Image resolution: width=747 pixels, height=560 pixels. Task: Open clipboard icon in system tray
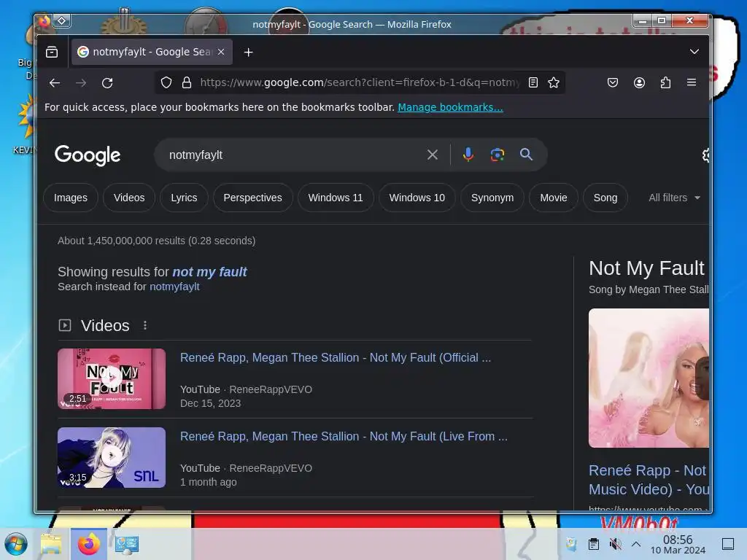(x=594, y=544)
